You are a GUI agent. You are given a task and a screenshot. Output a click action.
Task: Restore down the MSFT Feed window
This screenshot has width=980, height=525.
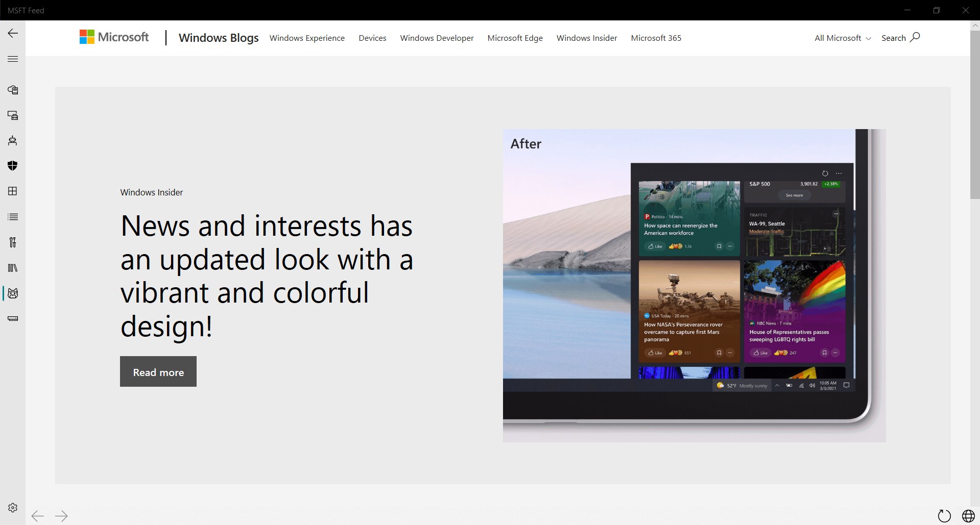pos(937,10)
